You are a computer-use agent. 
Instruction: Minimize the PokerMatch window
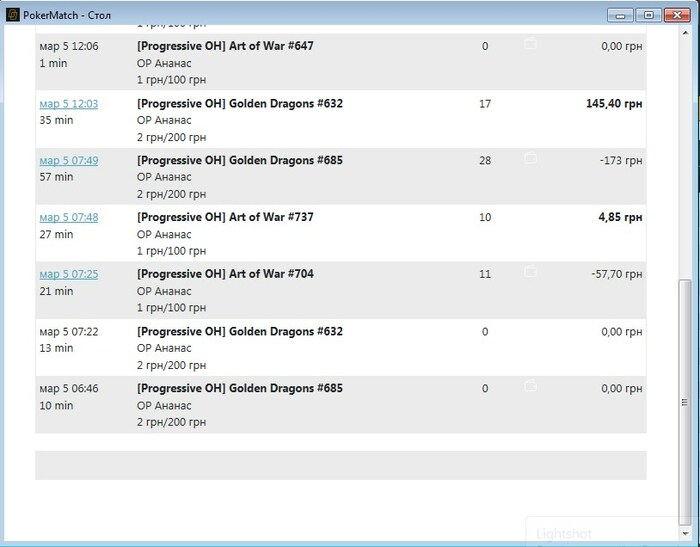[x=621, y=15]
